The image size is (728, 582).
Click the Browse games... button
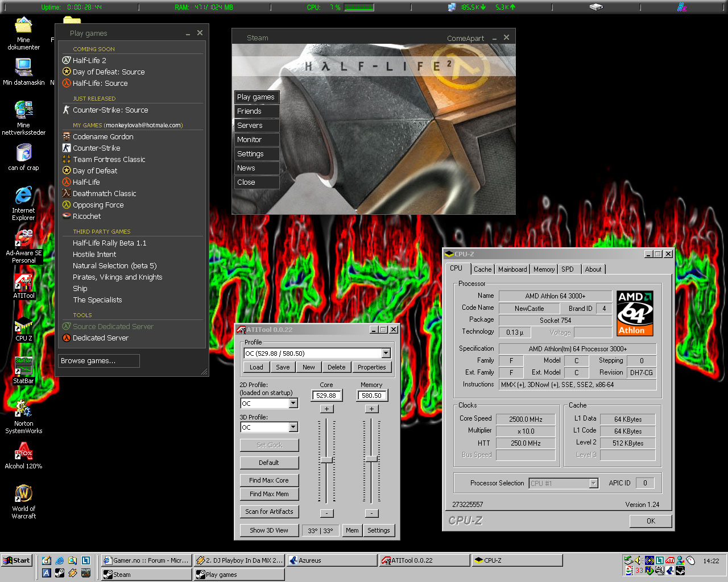point(100,361)
